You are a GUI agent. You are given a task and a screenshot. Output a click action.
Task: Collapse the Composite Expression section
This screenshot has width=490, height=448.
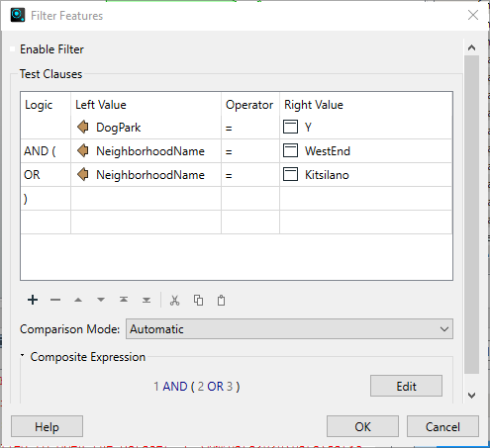click(x=22, y=355)
